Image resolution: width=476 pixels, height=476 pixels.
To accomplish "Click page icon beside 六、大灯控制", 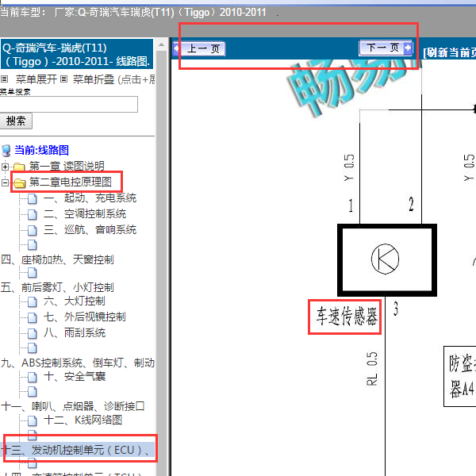I will point(33,301).
